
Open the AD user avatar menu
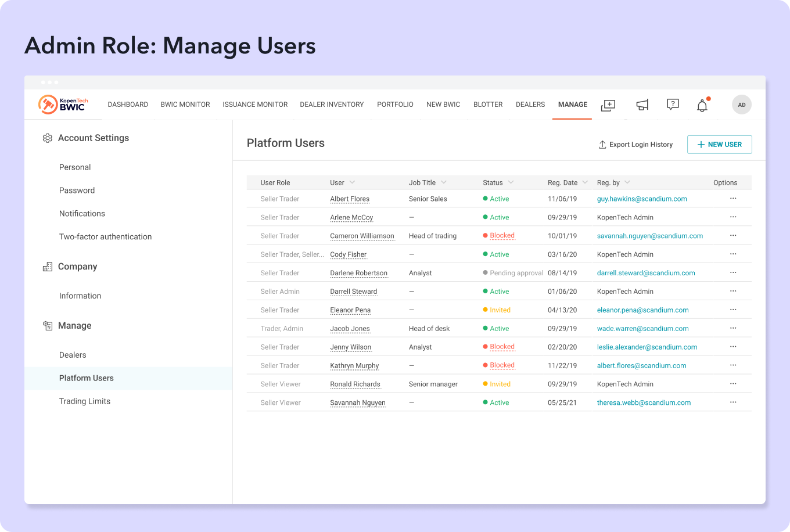[x=742, y=105]
